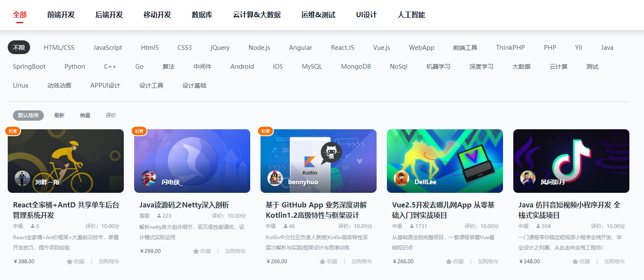The width and height of the screenshot is (644, 280).
Task: Sort by 默认排序
Action: 28,116
